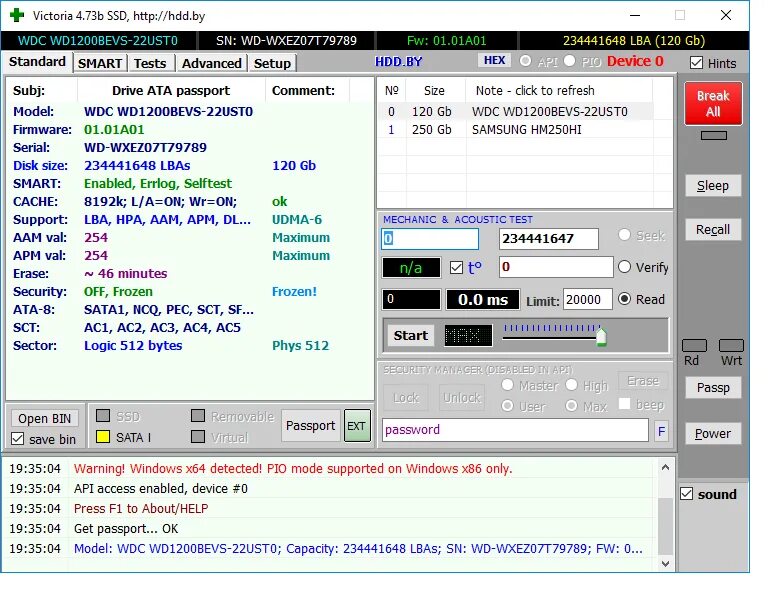Click the log scrollbar down arrow
The height and width of the screenshot is (614, 768).
click(665, 563)
